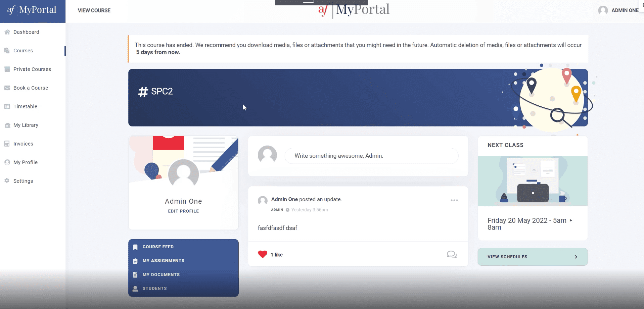Screen dimensions: 644x309
Task: Click the My Library building icon
Action: 7,125
